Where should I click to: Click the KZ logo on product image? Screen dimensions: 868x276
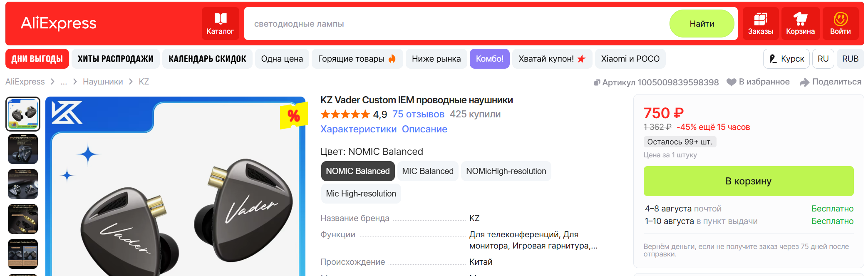point(67,112)
